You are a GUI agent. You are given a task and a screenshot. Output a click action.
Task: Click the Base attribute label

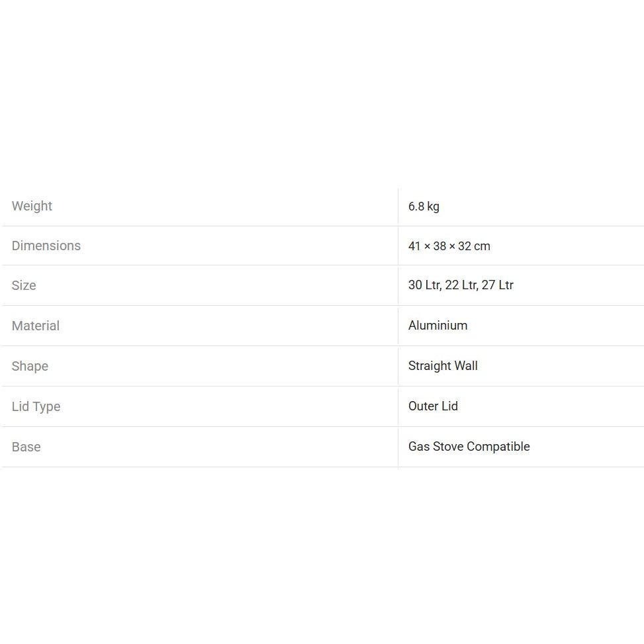[x=26, y=447]
